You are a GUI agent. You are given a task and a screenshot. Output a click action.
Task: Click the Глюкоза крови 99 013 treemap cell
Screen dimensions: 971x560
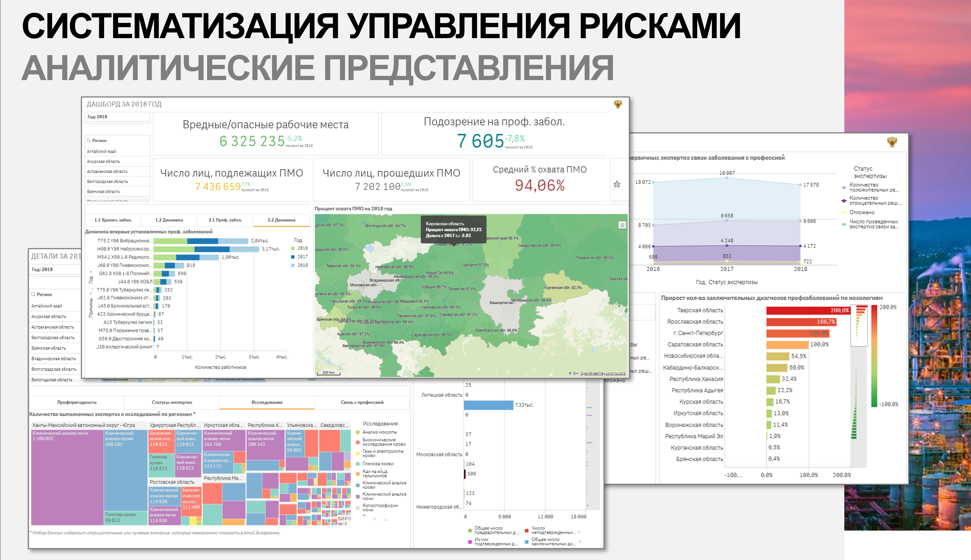pyautogui.click(x=125, y=518)
